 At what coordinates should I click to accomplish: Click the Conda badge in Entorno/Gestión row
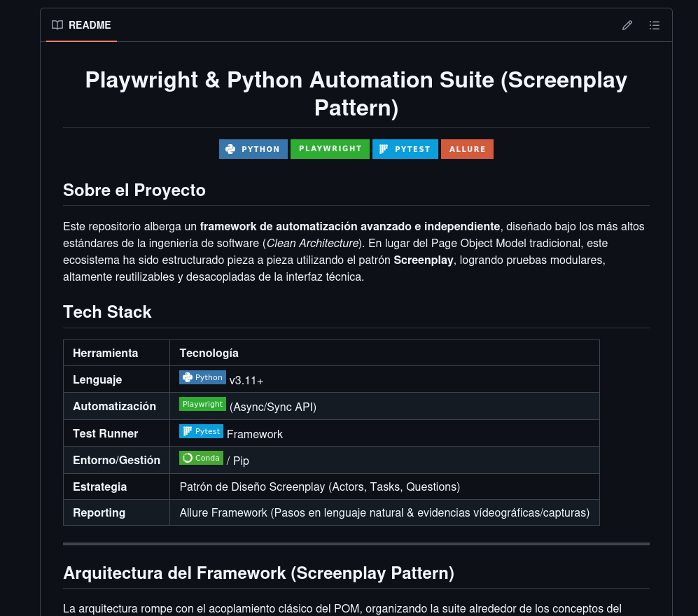pos(201,458)
